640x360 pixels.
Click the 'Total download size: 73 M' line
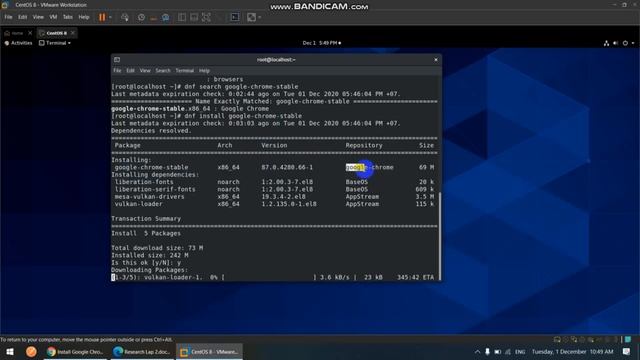tap(157, 248)
